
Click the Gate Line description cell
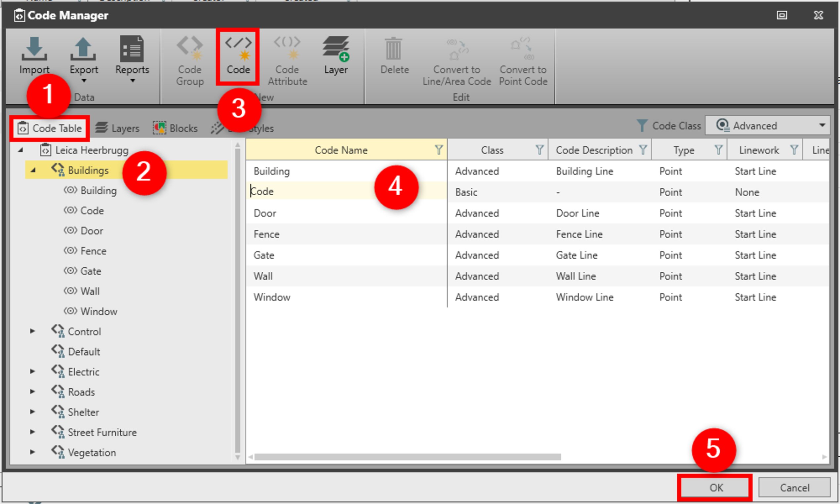(x=577, y=255)
